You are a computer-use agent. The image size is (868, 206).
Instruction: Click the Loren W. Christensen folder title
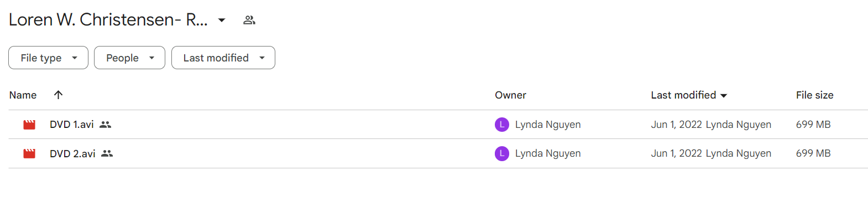point(108,19)
